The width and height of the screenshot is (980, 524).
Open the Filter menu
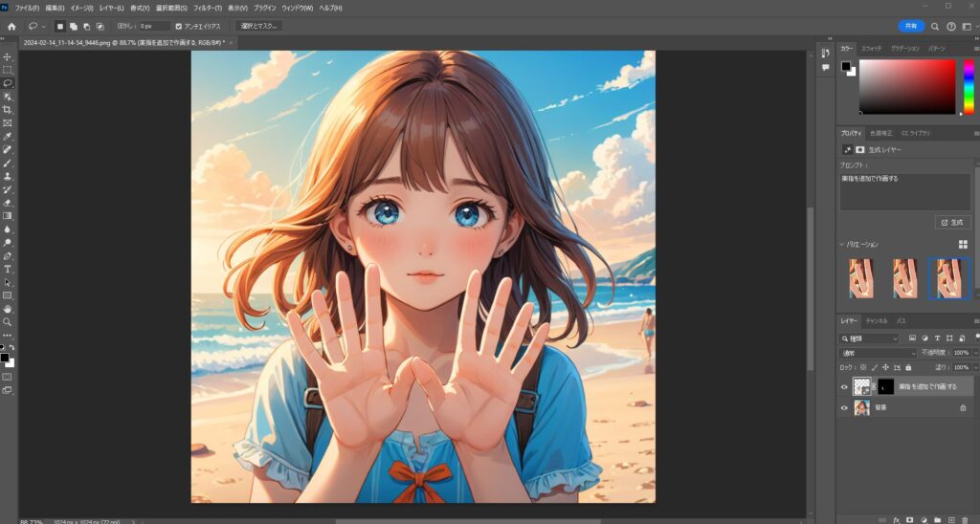tap(208, 8)
